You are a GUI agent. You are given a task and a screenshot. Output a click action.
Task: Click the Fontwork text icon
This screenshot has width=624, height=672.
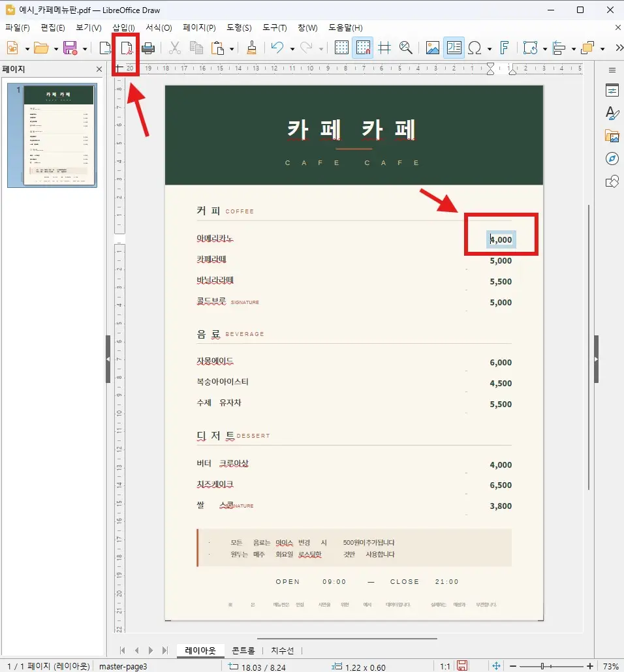pos(505,48)
